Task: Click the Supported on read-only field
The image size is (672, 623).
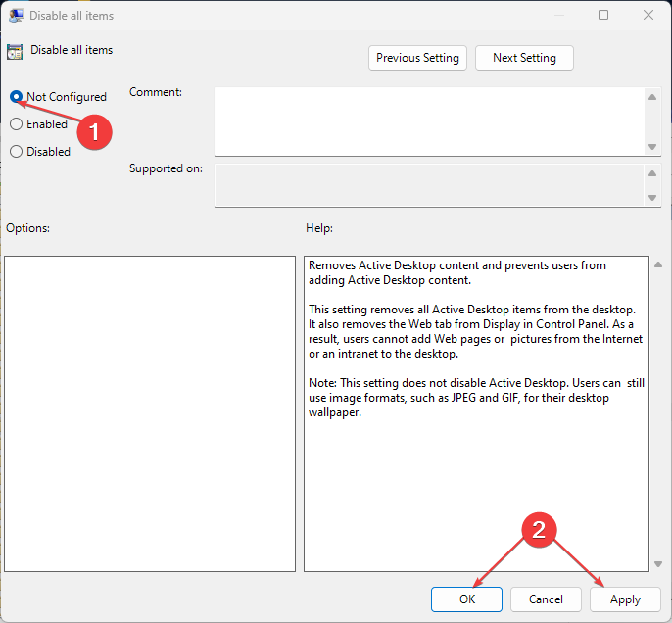Action: 429,185
